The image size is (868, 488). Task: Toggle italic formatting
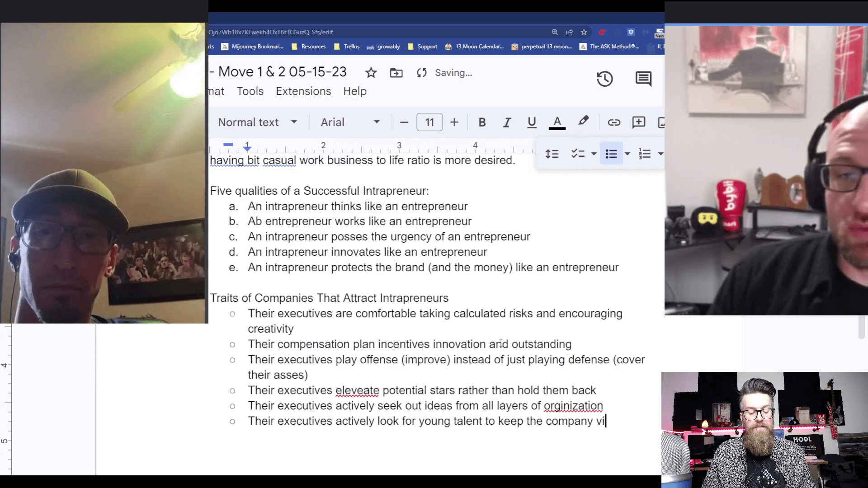click(507, 122)
